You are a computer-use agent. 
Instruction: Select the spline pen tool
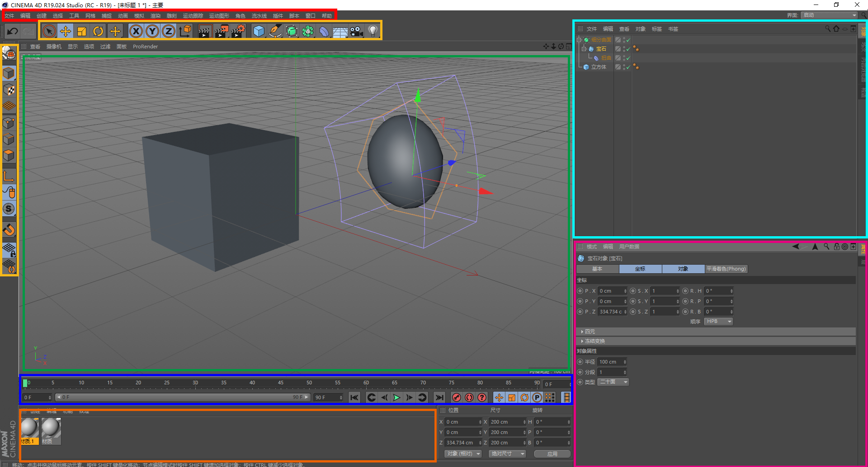pos(275,31)
